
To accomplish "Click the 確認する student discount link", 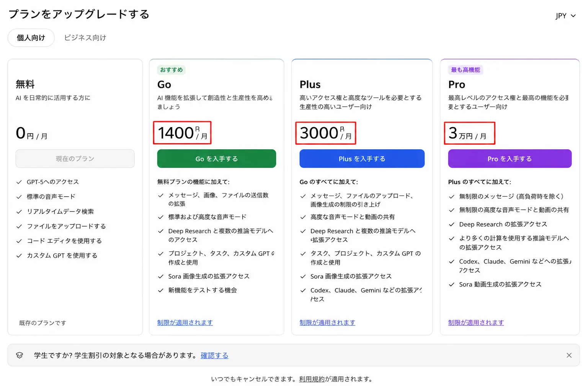I will tap(214, 356).
